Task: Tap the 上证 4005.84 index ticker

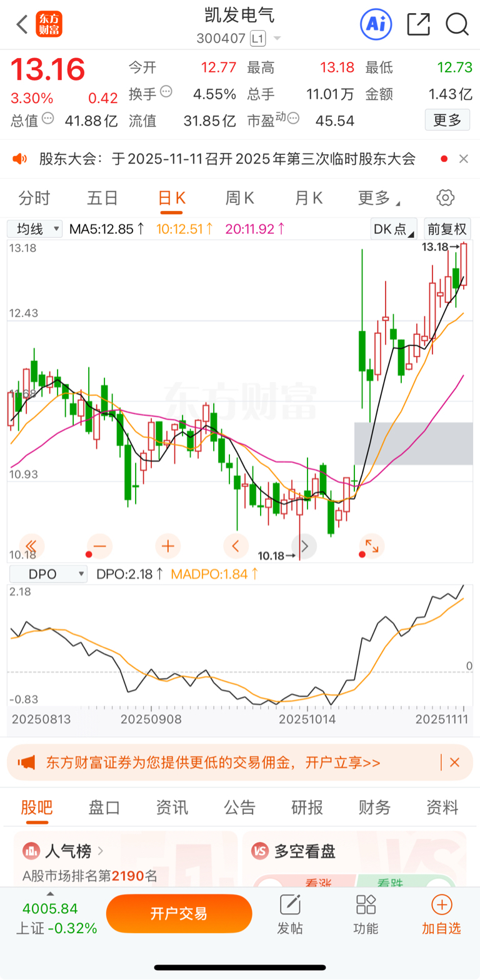Action: click(56, 918)
